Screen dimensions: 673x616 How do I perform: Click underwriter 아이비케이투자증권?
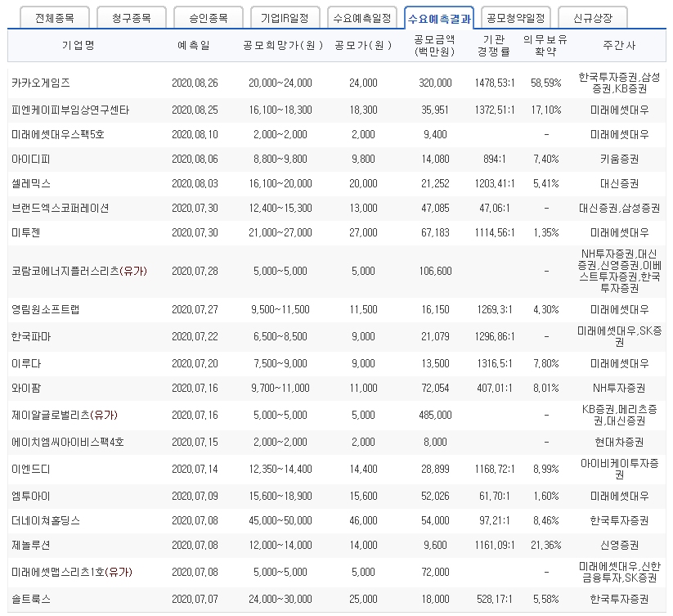[x=619, y=470]
